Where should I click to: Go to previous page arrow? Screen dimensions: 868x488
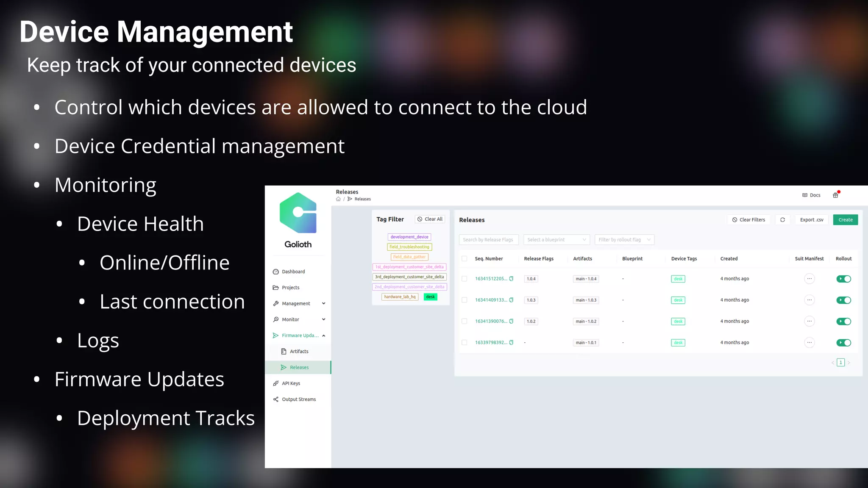pyautogui.click(x=833, y=363)
